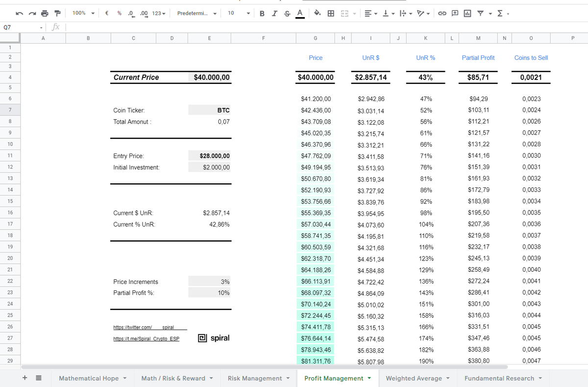Screen dimensions: 588x387
Task: Format selection as percent
Action: point(119,13)
